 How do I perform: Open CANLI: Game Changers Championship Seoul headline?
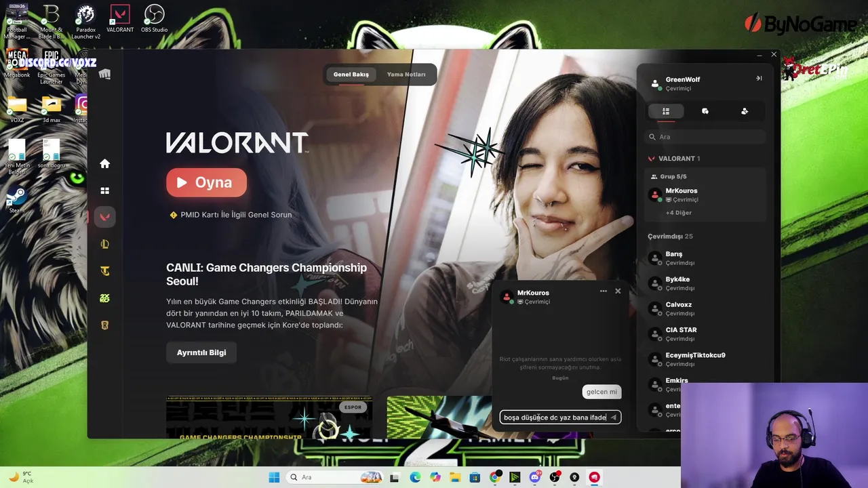[267, 274]
